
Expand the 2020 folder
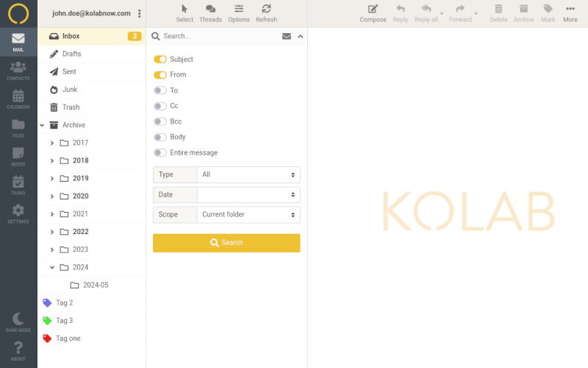52,197
